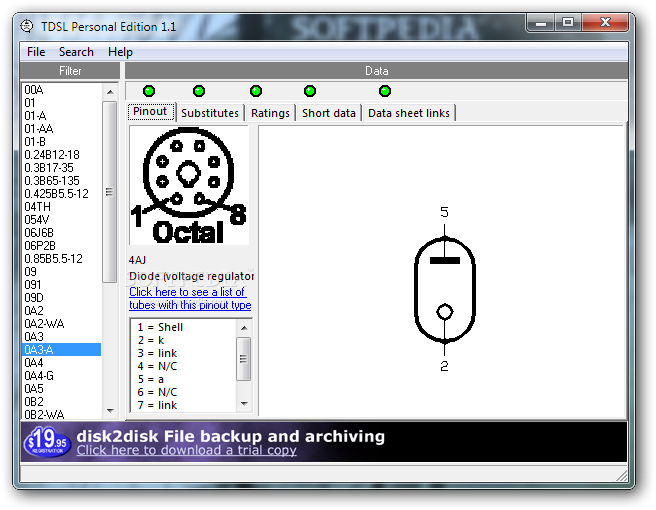The image size is (656, 510).
Task: Select pin row '5 = a'
Action: click(184, 379)
